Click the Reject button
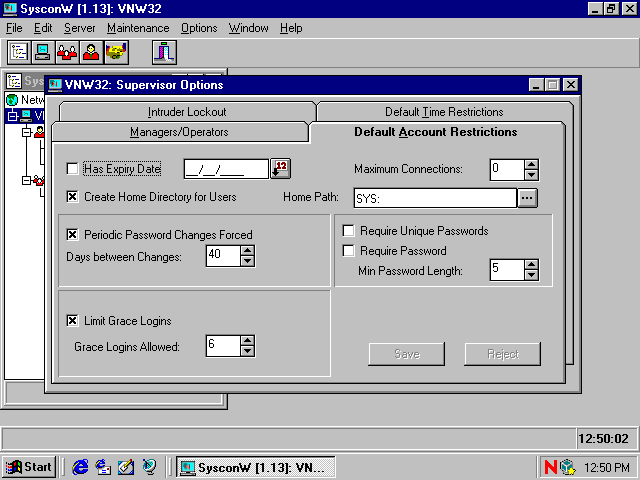 coord(502,354)
